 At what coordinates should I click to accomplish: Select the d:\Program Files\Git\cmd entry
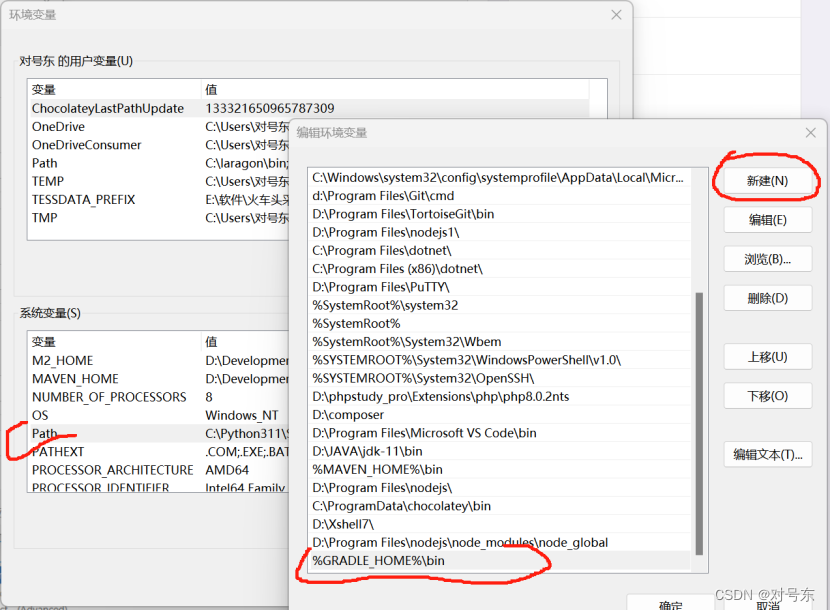[x=499, y=196]
